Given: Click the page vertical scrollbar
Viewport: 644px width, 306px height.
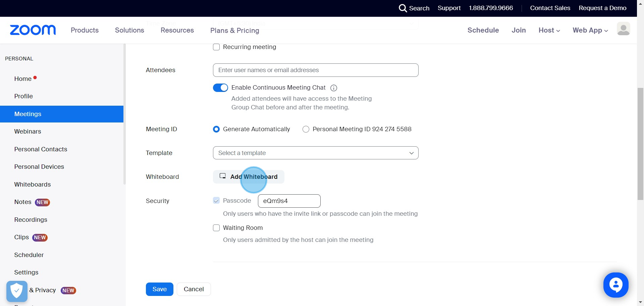Looking at the screenshot, I should (x=640, y=144).
